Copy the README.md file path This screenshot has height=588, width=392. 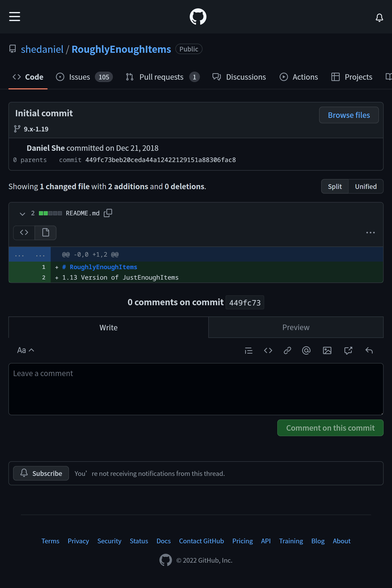point(108,213)
